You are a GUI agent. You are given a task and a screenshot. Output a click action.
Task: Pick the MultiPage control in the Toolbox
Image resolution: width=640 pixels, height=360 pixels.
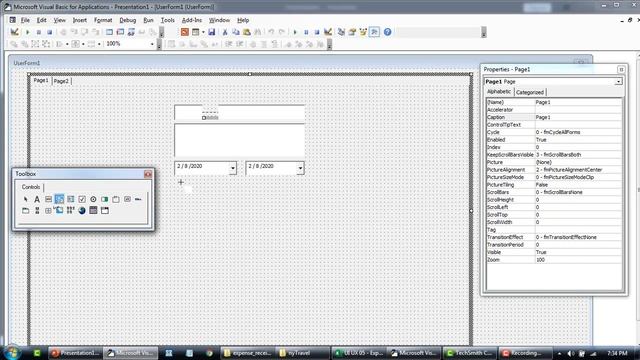[x=26, y=211]
